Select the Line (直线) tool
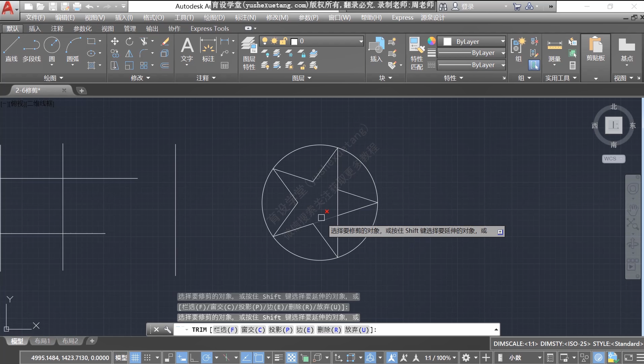This screenshot has height=364, width=644. click(11, 49)
